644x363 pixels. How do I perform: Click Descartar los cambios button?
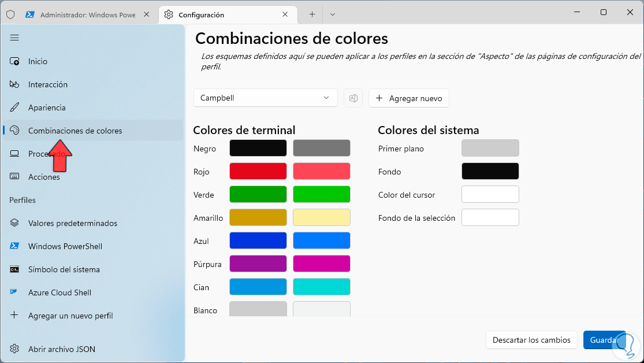[531, 340]
